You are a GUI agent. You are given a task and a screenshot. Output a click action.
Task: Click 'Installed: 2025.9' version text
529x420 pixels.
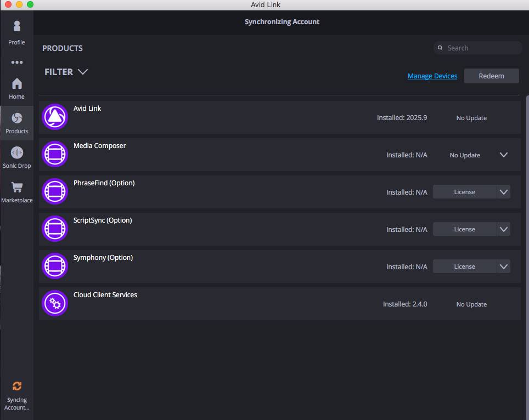pos(402,118)
